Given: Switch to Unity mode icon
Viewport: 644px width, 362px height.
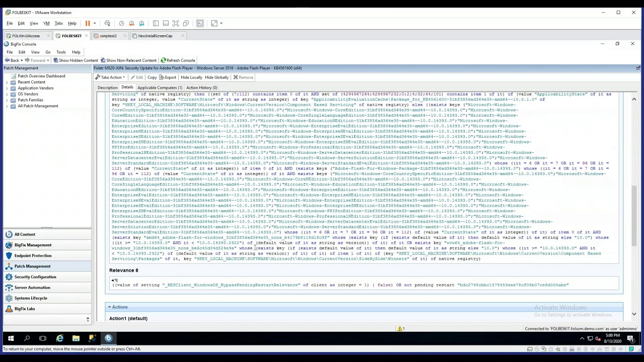Looking at the screenshot, I should click(186, 23).
